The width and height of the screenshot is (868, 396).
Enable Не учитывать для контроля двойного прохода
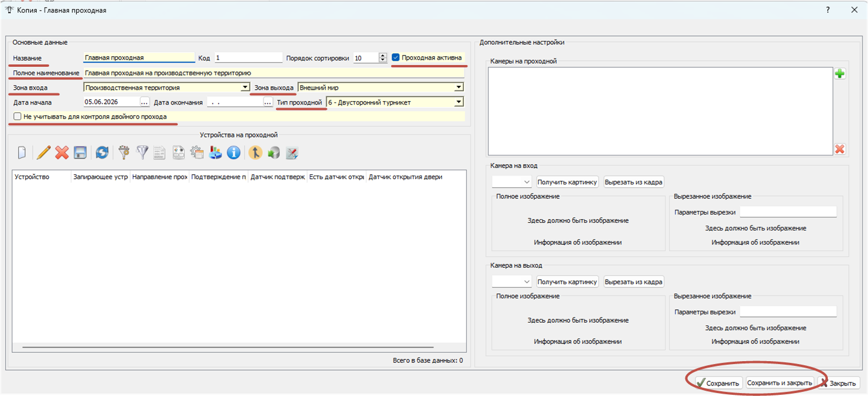pos(18,116)
